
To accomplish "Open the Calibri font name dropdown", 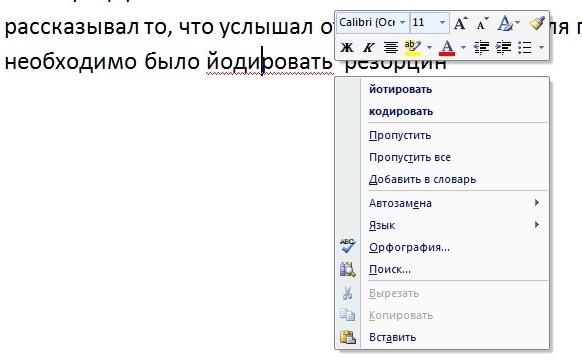I will pos(402,23).
